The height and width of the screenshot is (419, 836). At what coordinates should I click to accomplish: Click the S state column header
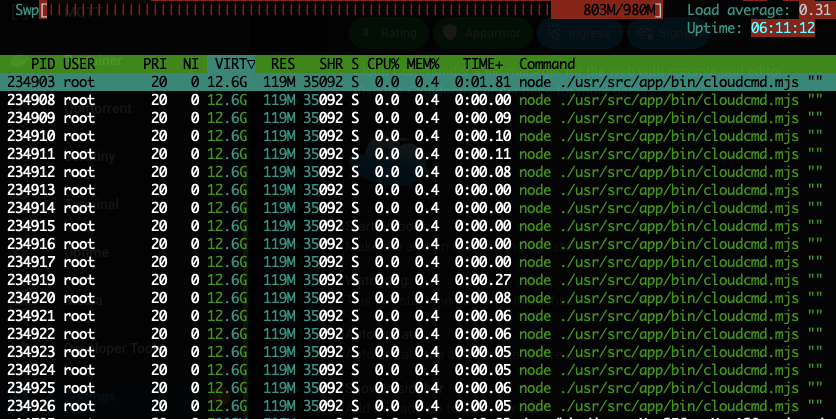coord(355,64)
